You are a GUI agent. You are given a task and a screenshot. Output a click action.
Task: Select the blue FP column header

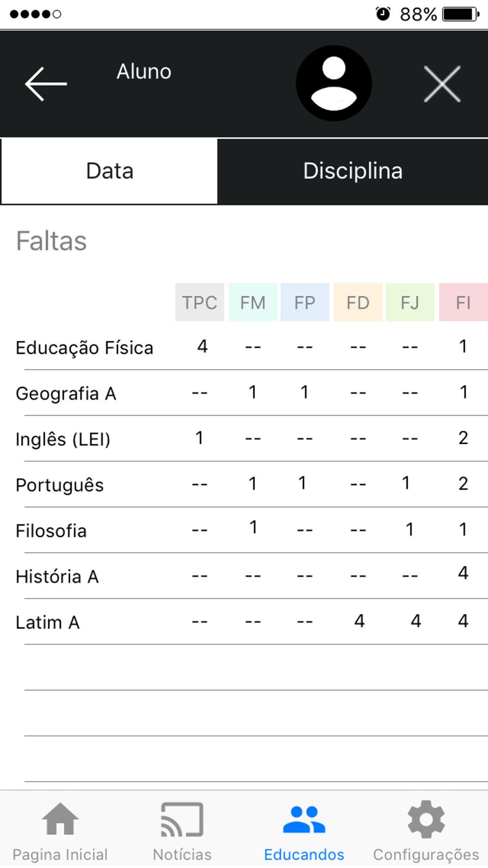point(305,302)
